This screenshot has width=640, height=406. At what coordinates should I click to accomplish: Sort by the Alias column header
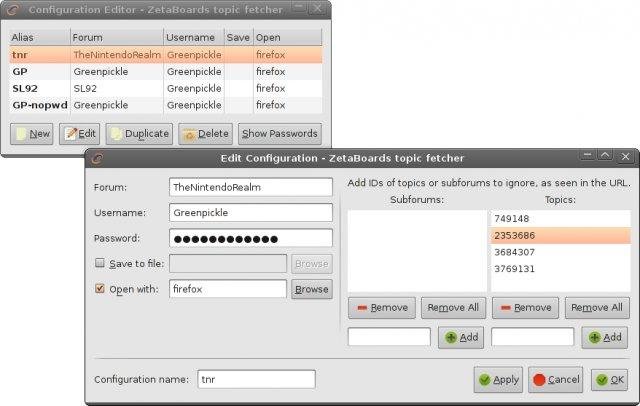(40, 38)
